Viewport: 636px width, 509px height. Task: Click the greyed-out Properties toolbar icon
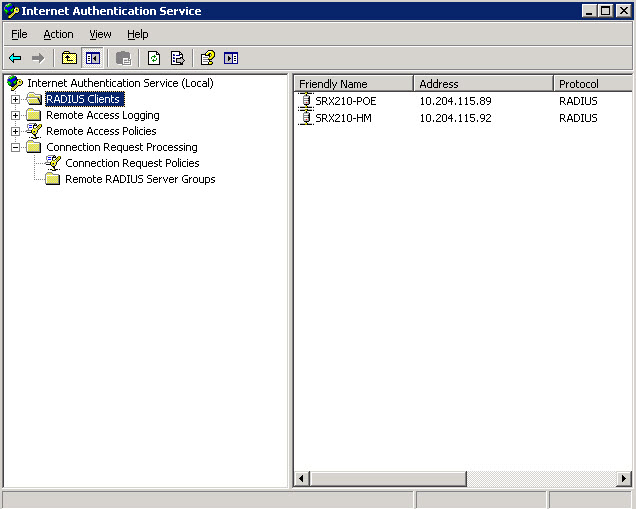tap(123, 58)
